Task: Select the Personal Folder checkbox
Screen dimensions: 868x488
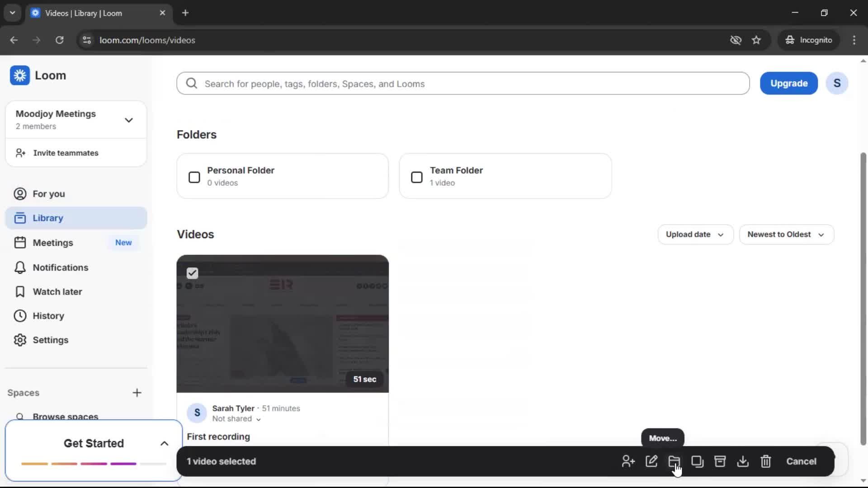Action: click(x=194, y=177)
